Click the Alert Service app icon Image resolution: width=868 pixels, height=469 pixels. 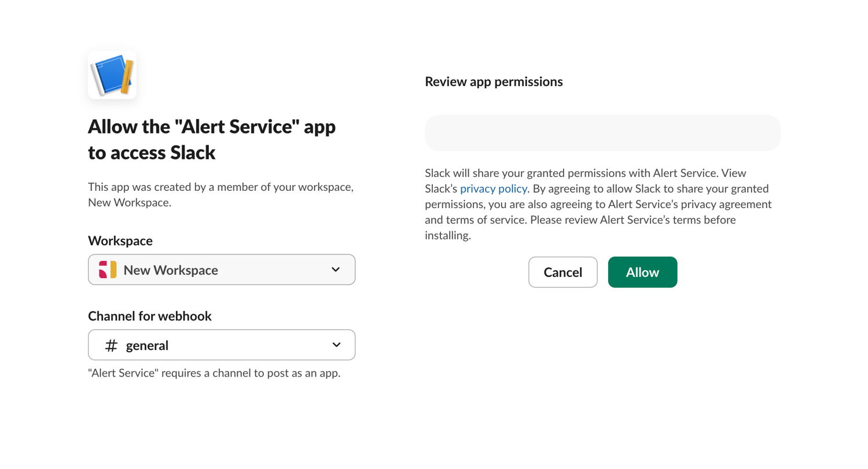pyautogui.click(x=112, y=75)
